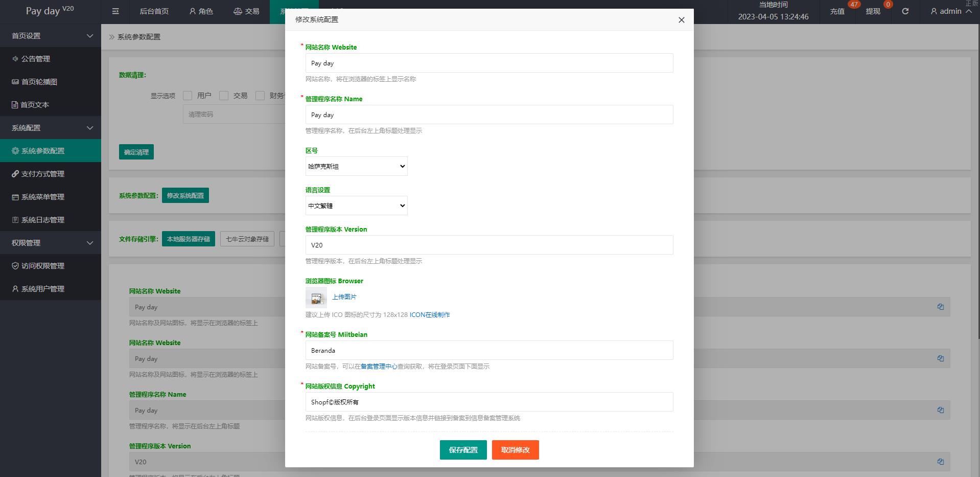Close the 修改系统配置 dialog with the X
This screenshot has height=477, width=980.
coord(681,20)
